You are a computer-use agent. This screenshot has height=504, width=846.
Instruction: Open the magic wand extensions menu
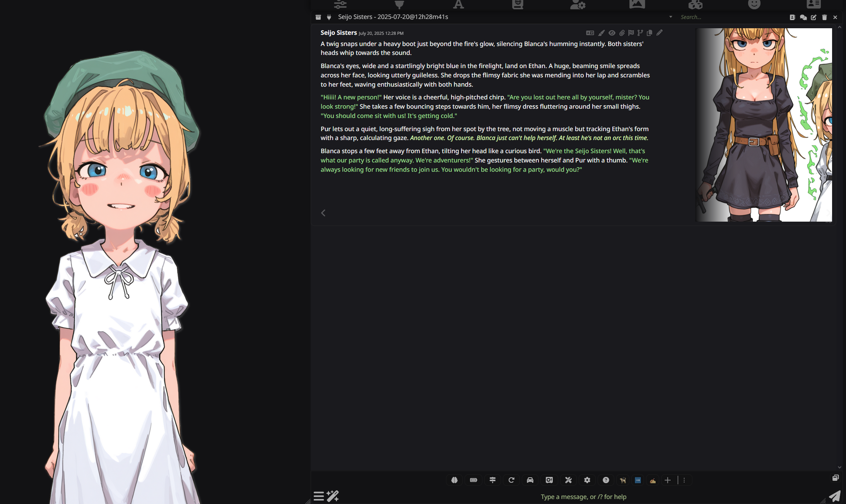click(333, 496)
